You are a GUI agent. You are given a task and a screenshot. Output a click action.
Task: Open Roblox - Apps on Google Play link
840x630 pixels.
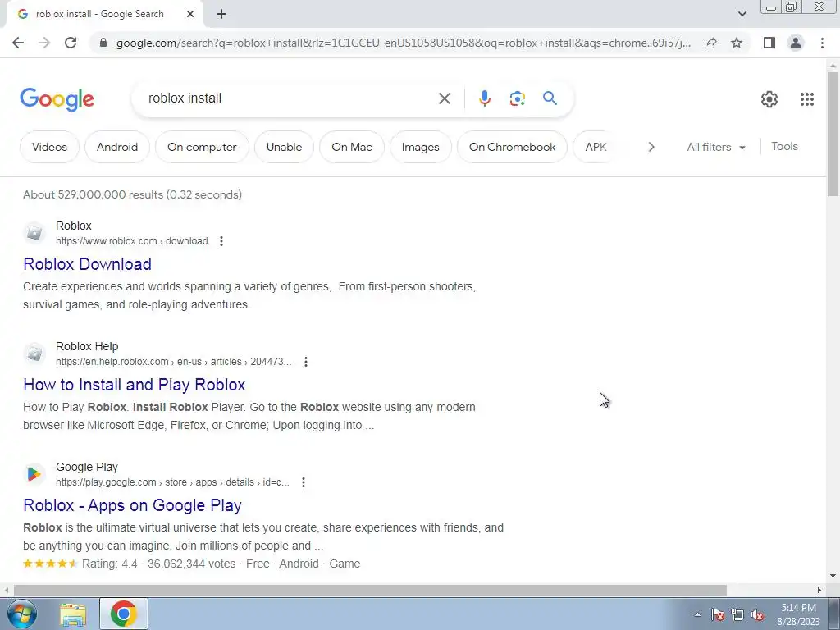pyautogui.click(x=132, y=505)
